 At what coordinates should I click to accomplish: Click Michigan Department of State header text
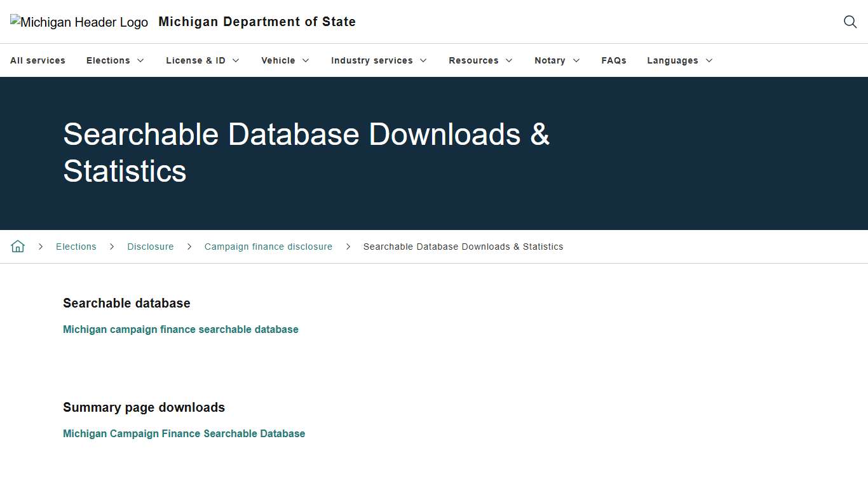[257, 22]
